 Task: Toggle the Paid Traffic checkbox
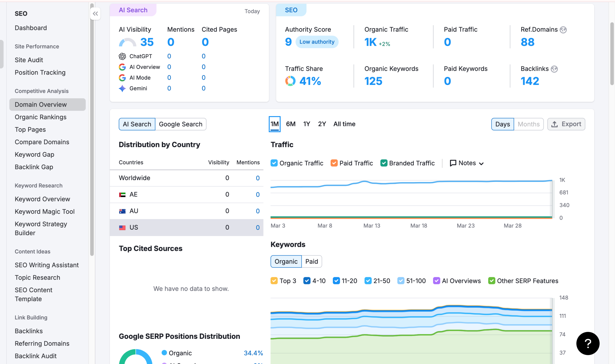point(334,163)
